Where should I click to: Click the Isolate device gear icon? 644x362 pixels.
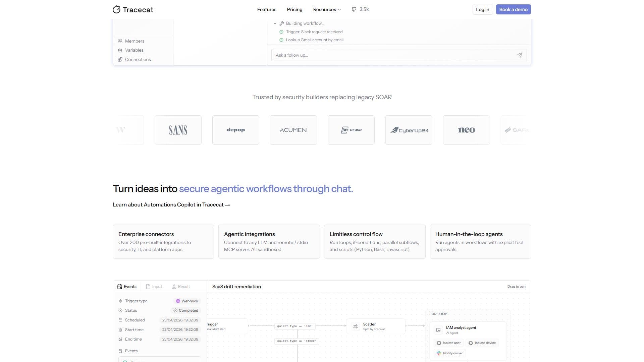tap(471, 343)
